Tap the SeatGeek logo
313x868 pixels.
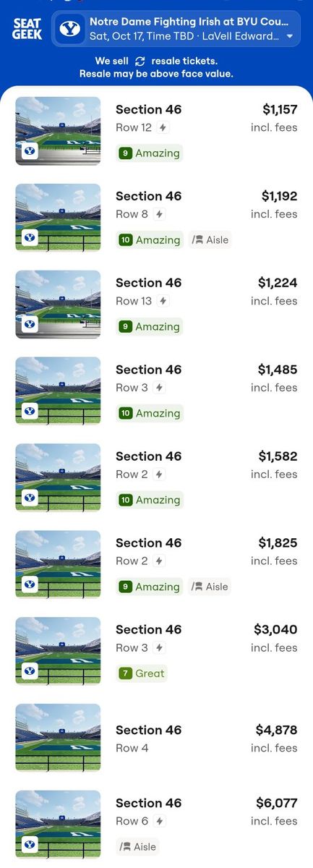27,29
